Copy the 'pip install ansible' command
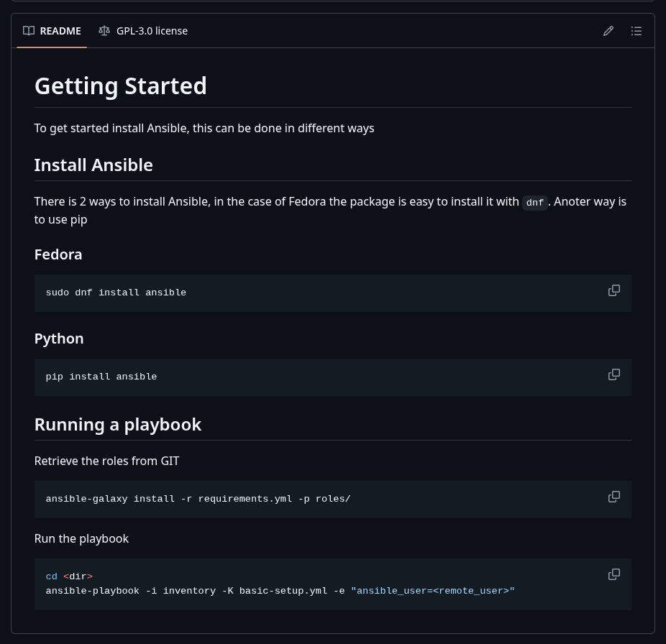Screen dimensions: 666x644 (x=614, y=374)
